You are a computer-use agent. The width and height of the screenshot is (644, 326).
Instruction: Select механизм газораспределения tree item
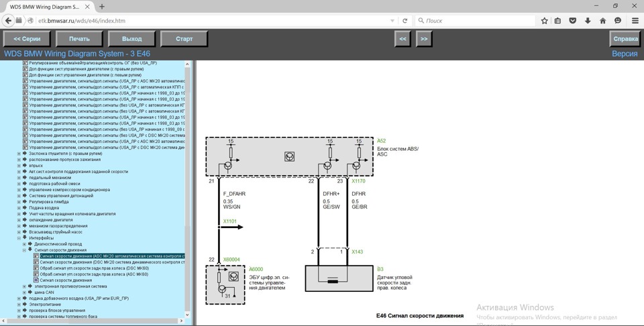click(58, 226)
